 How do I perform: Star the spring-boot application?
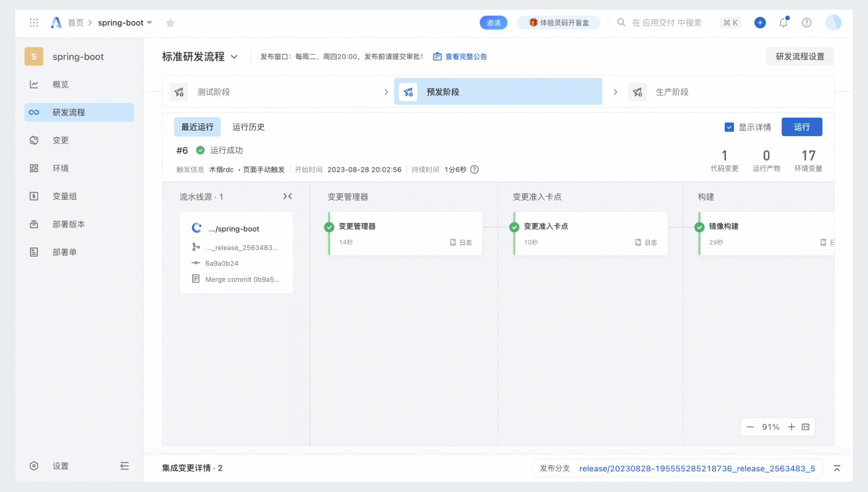pyautogui.click(x=170, y=23)
